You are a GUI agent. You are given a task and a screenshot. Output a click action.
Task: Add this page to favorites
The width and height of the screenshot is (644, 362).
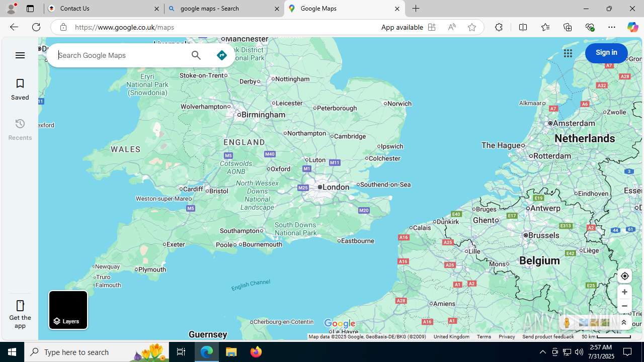(x=471, y=27)
